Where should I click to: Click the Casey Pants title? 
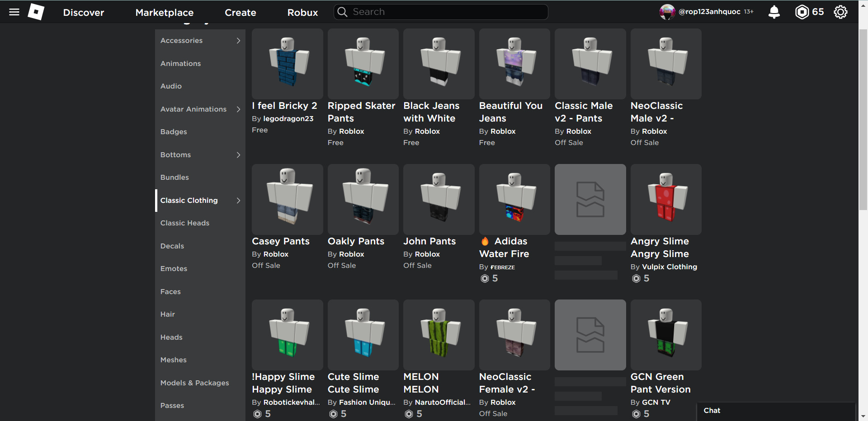(x=281, y=241)
